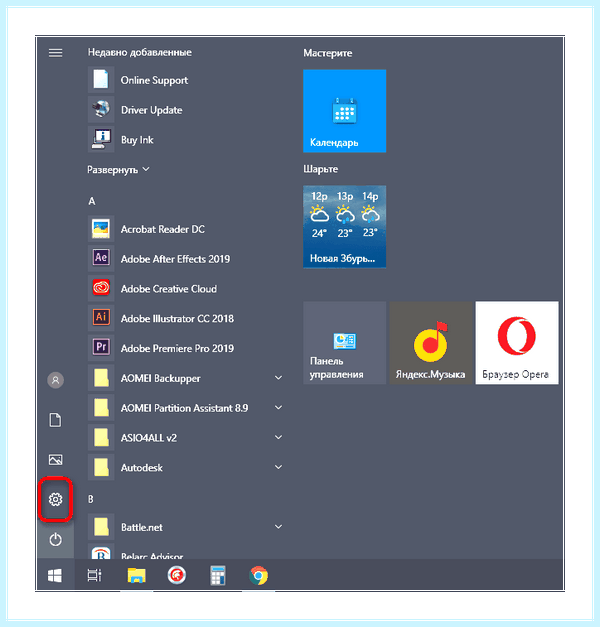This screenshot has width=600, height=627.
Task: Open the Календарь tile
Action: click(x=344, y=111)
